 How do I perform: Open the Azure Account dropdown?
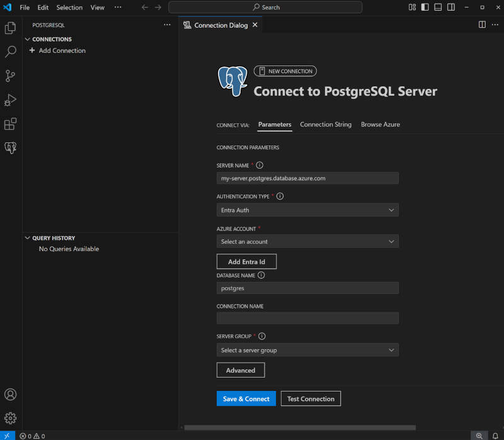click(x=307, y=242)
